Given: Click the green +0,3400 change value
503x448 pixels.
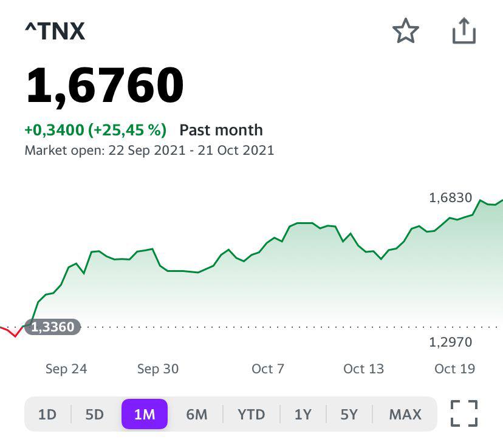Looking at the screenshot, I should coord(55,130).
